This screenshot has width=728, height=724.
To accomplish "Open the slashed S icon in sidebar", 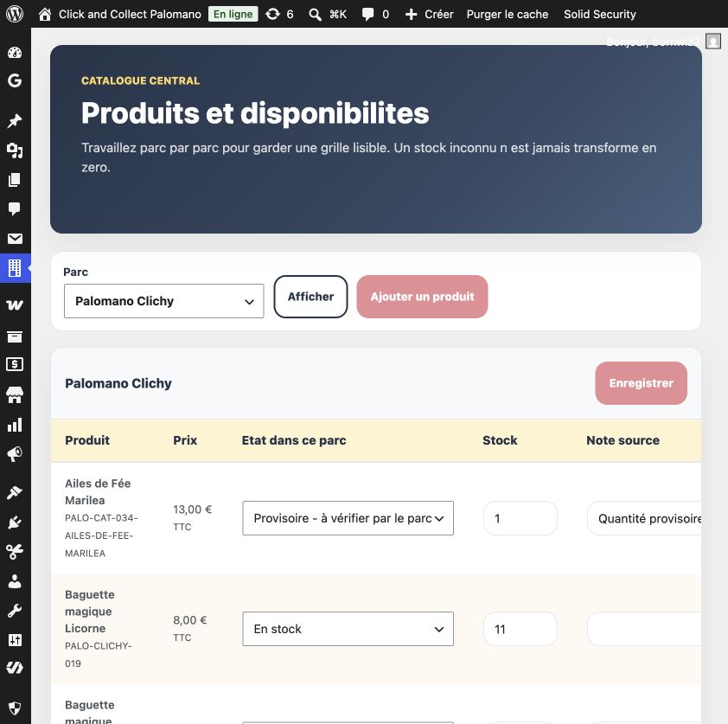I will (x=15, y=668).
